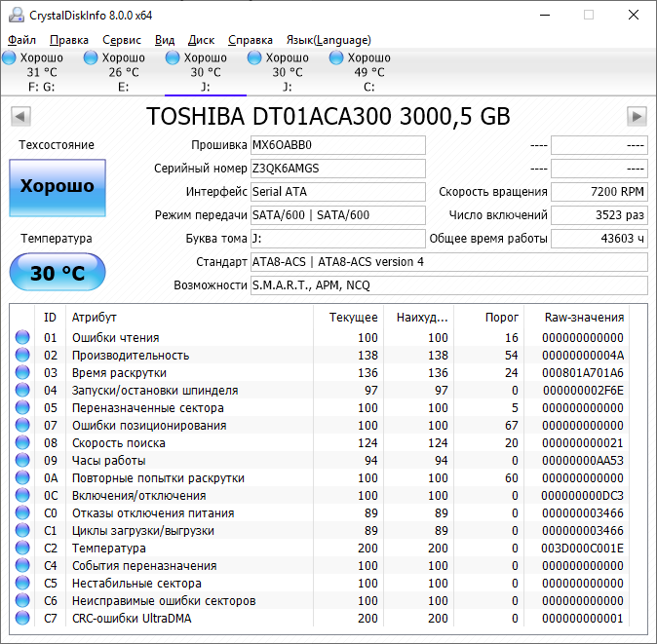Image resolution: width=657 pixels, height=644 pixels.
Task: Click the CrystalDiskInfo title bar app icon
Action: point(15,15)
